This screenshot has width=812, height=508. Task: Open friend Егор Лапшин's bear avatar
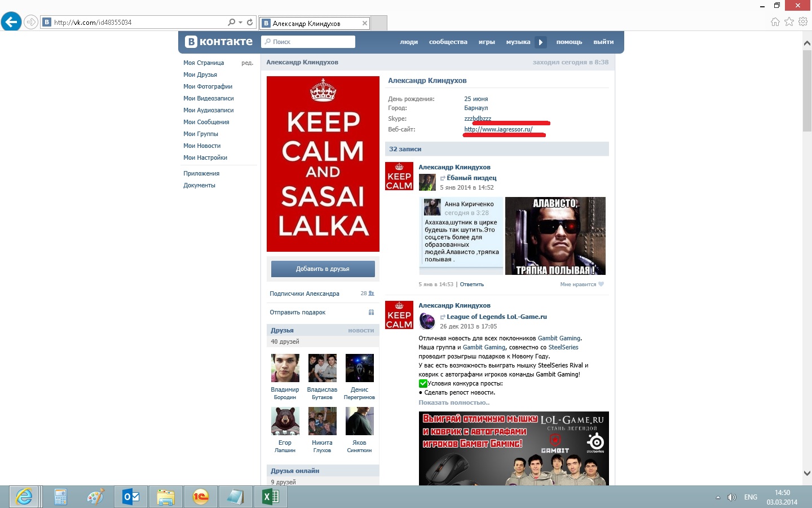(285, 421)
